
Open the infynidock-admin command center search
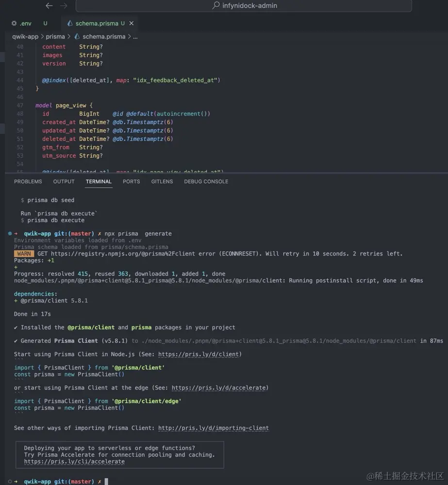pyautogui.click(x=244, y=6)
